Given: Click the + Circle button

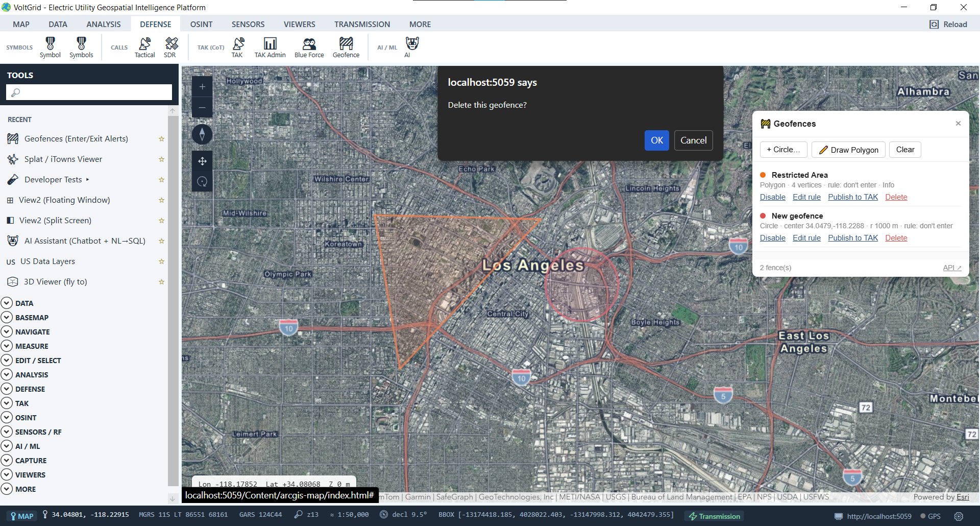Looking at the screenshot, I should click(x=783, y=150).
